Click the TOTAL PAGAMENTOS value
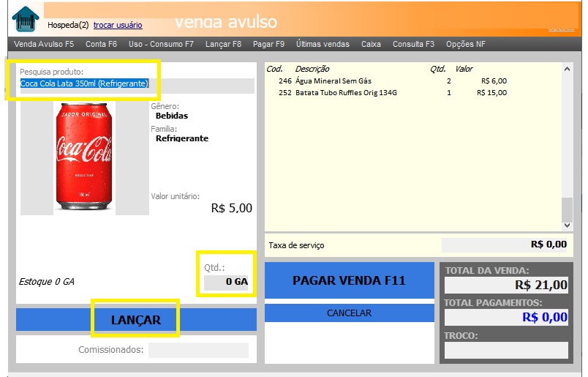This screenshot has height=377, width=588. click(x=506, y=317)
